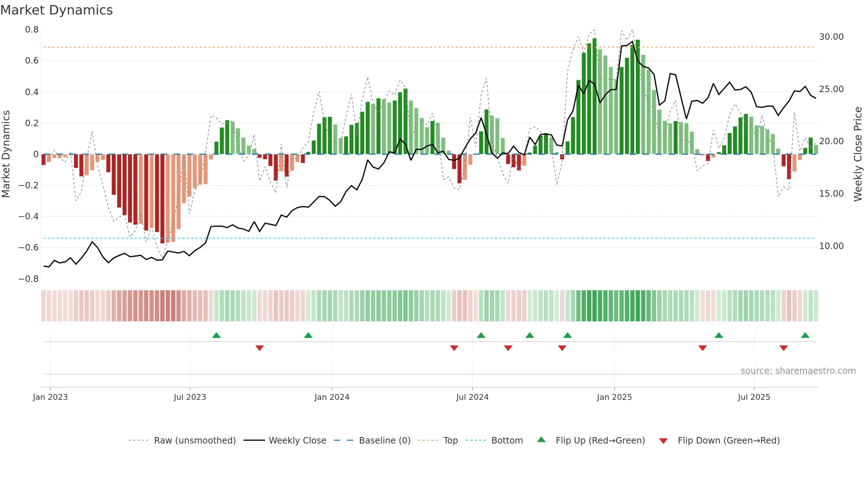Toggle Flip Up (Red→Green) legend item
This screenshot has width=868, height=488.
pyautogui.click(x=591, y=440)
